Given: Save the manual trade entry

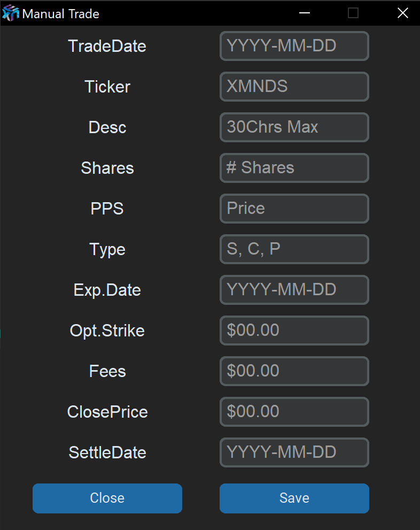Looking at the screenshot, I should click(x=294, y=498).
